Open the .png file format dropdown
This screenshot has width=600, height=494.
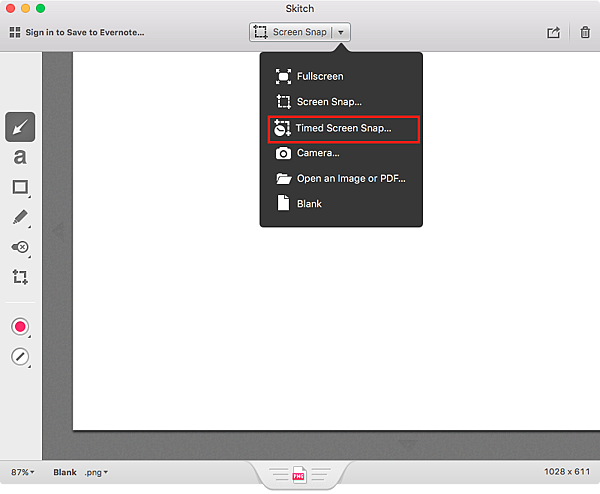96,472
